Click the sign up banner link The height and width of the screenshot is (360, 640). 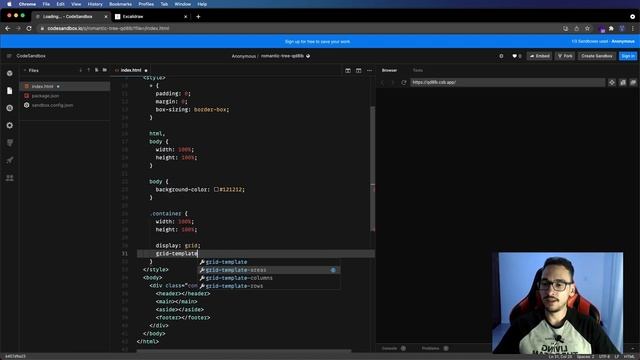click(317, 42)
